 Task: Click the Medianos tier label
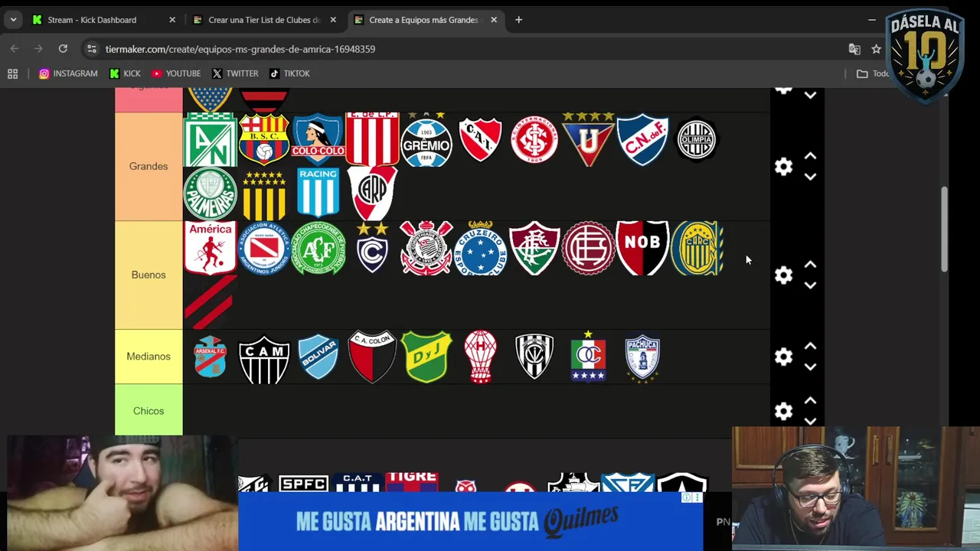point(149,357)
